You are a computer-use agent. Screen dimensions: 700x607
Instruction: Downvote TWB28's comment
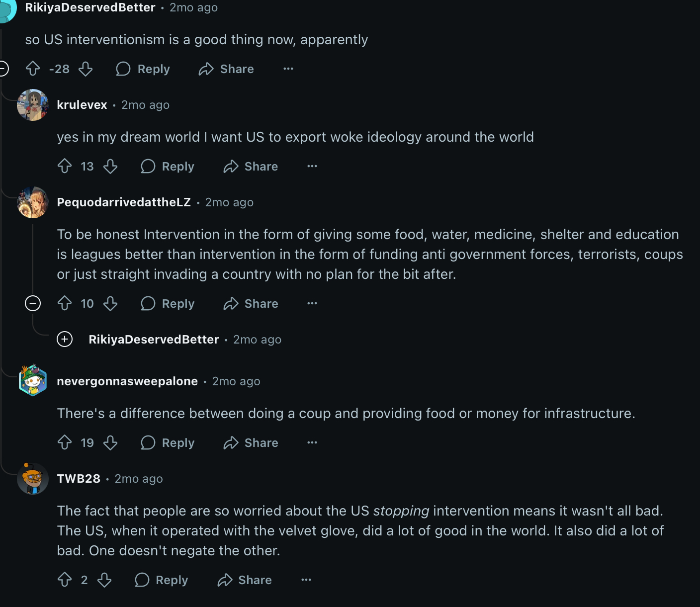point(104,580)
